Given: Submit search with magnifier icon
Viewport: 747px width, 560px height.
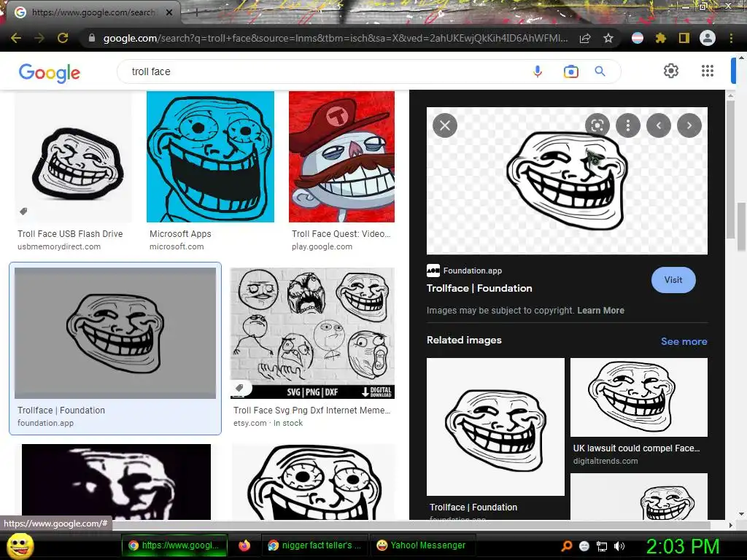Looking at the screenshot, I should coord(600,71).
